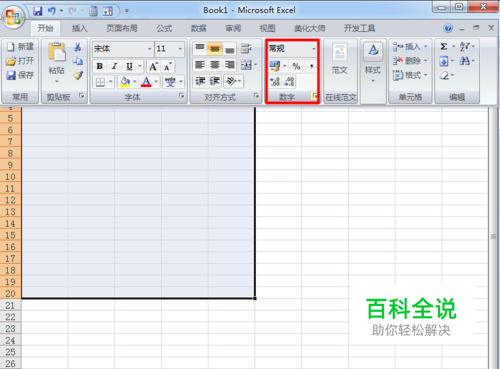Switch to the 插入 tab
Image resolution: width=500 pixels, height=369 pixels.
(x=80, y=28)
